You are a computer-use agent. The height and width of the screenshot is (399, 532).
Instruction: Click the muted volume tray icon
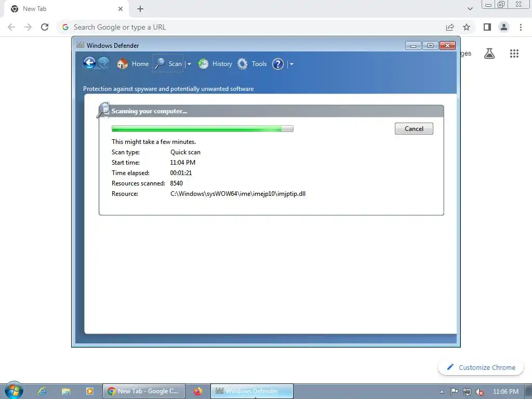point(480,392)
